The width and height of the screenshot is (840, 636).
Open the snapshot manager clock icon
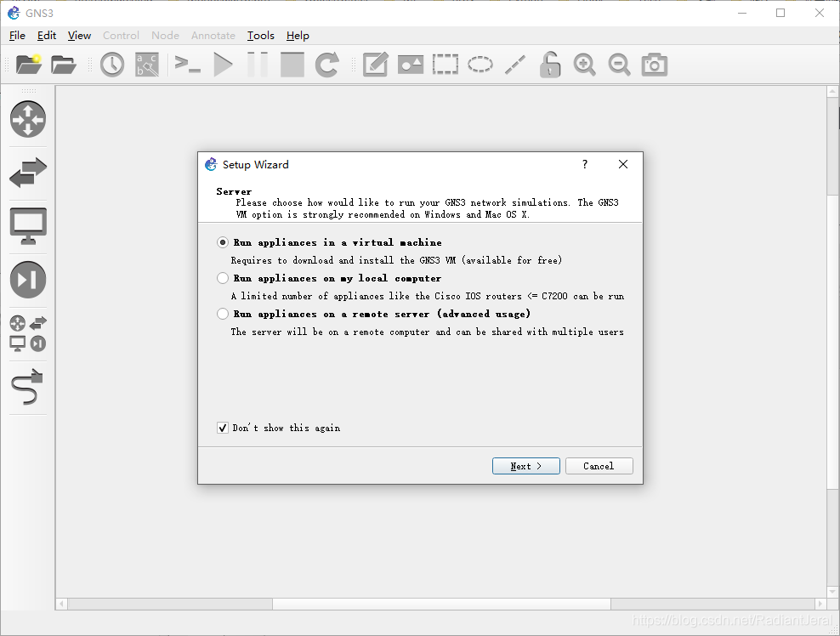point(112,65)
